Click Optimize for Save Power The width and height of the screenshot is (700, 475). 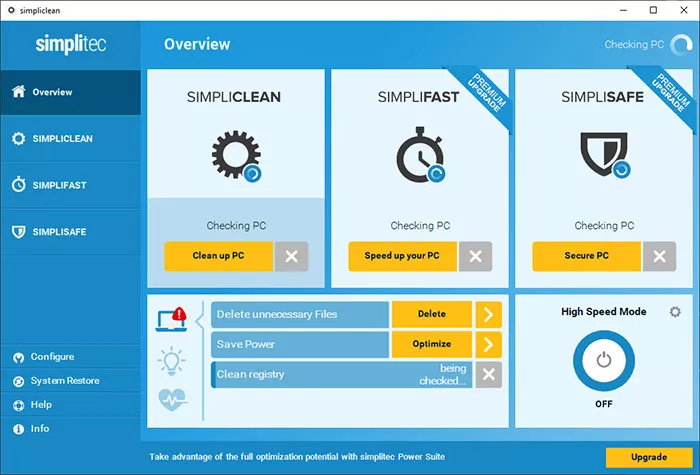432,344
